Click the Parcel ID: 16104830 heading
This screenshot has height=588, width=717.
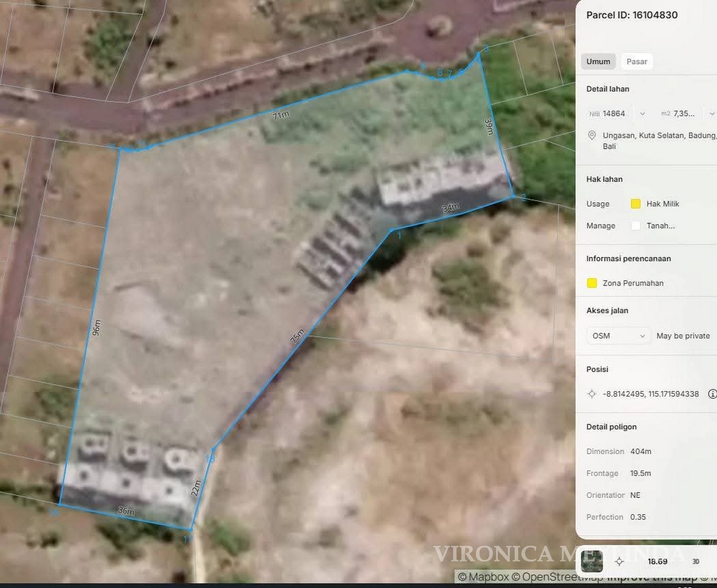coord(632,15)
